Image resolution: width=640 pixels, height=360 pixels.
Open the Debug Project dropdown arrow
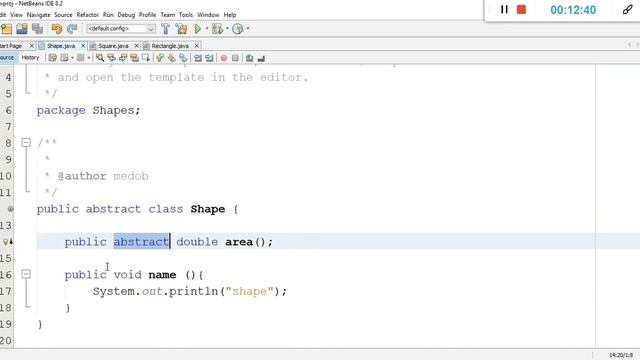pyautogui.click(x=227, y=29)
